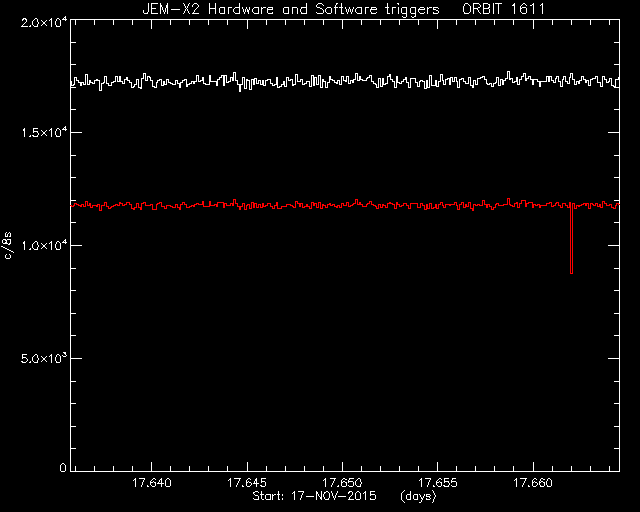Click the 1.5×10⁴ tick mark on right axis

click(x=614, y=132)
